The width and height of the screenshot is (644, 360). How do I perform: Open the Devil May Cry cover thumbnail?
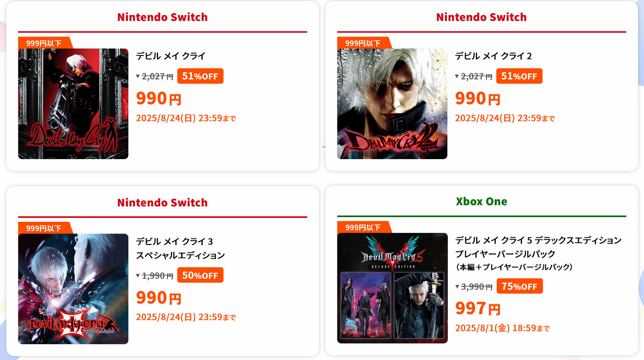[x=73, y=104]
